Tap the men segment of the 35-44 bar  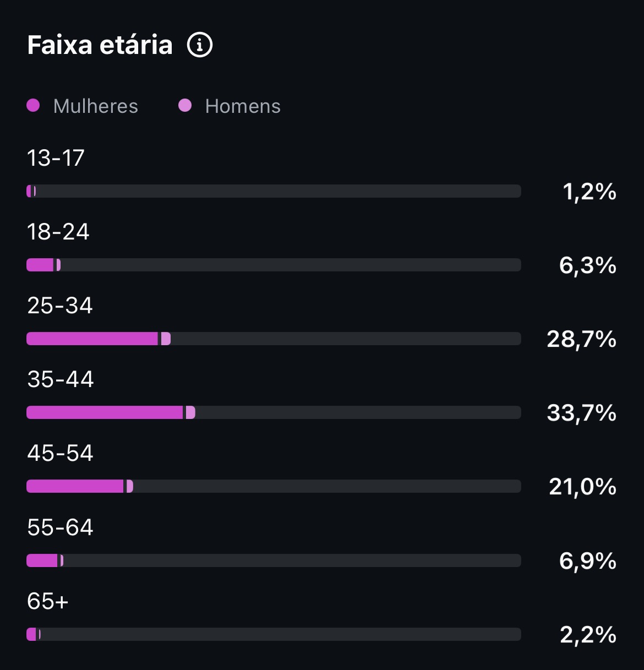(190, 412)
